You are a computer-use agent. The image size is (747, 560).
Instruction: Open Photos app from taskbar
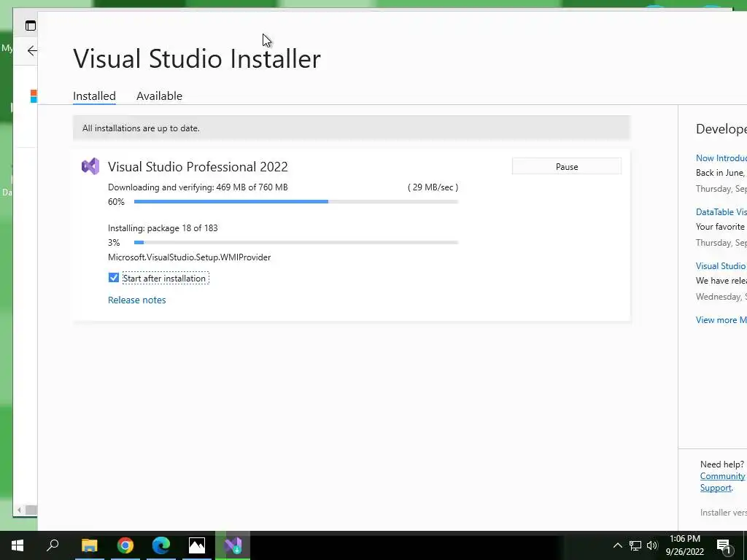pyautogui.click(x=197, y=545)
